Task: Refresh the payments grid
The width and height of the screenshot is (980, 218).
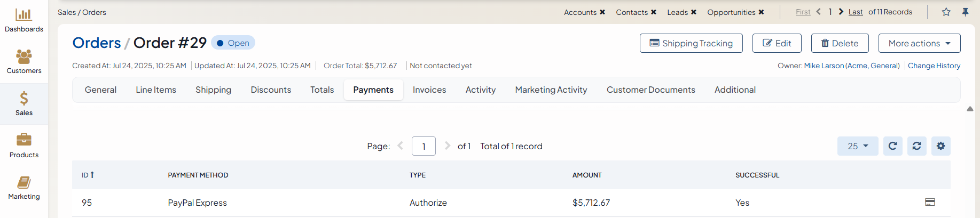Action: [x=892, y=146]
